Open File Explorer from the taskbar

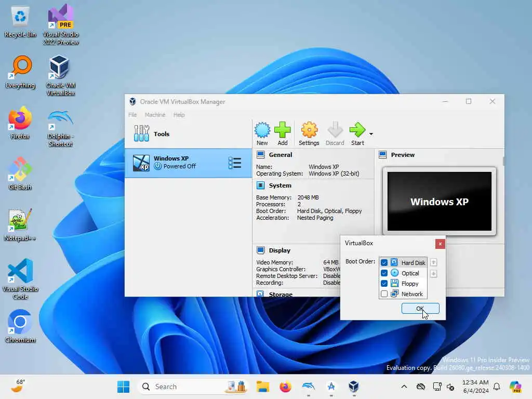[262, 387]
